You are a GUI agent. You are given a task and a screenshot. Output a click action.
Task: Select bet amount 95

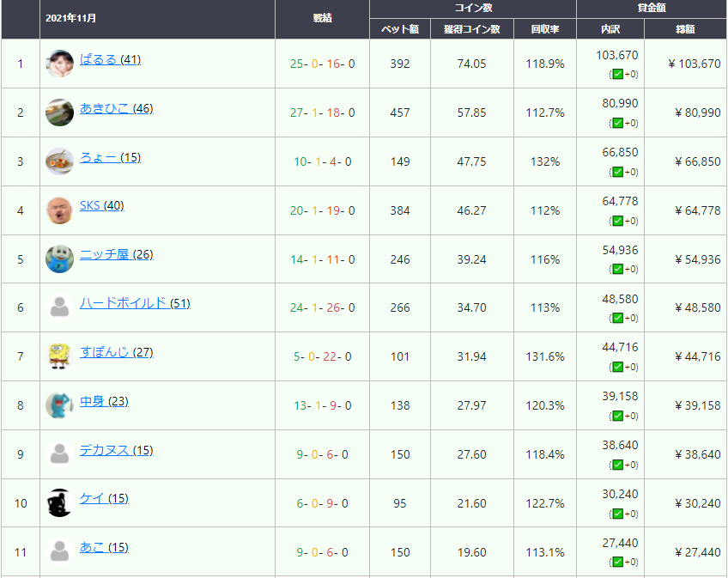tap(400, 503)
